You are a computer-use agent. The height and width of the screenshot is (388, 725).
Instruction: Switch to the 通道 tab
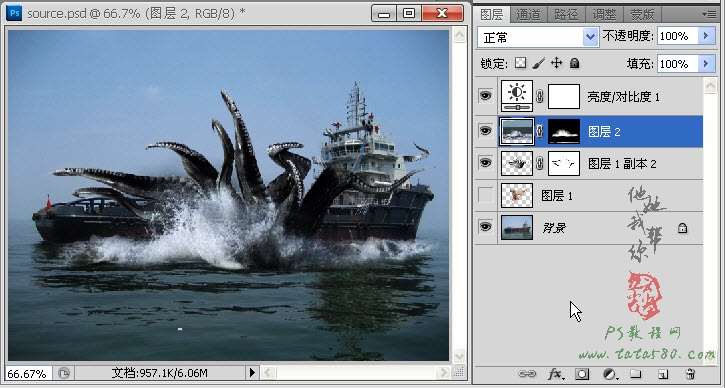(x=528, y=14)
